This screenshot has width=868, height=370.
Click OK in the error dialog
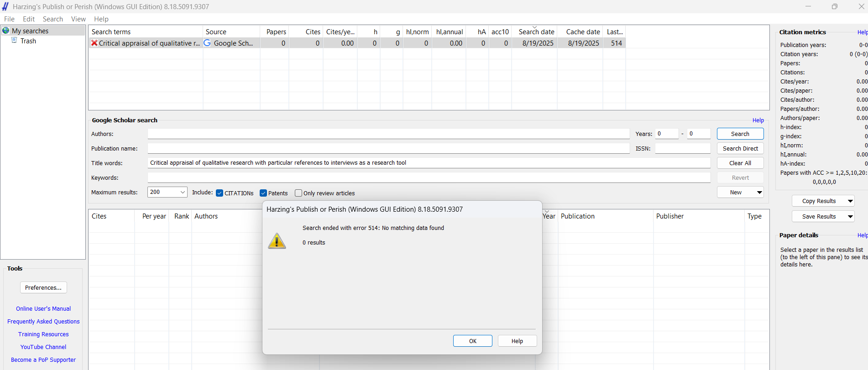[x=473, y=341]
